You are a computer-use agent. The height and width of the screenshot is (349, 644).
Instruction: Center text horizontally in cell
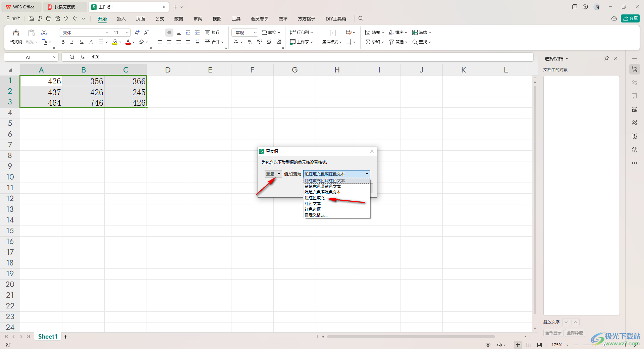tap(169, 42)
